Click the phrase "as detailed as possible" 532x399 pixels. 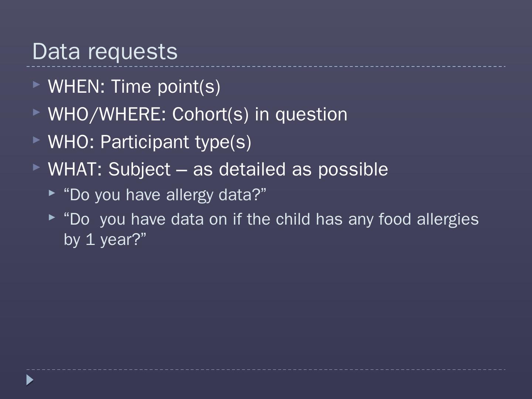(x=290, y=169)
